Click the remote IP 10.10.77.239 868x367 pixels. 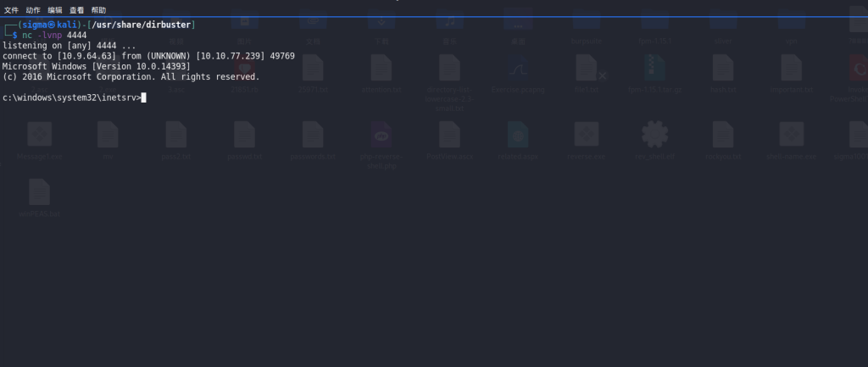(230, 56)
